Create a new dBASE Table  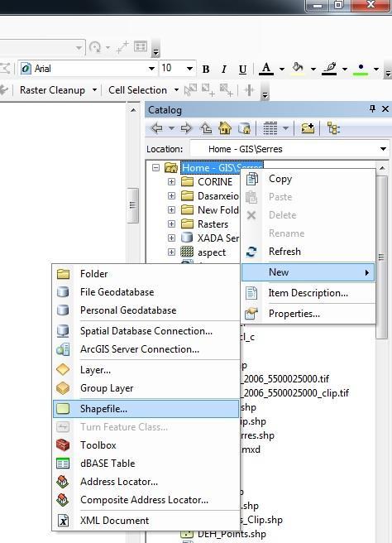pos(146,464)
